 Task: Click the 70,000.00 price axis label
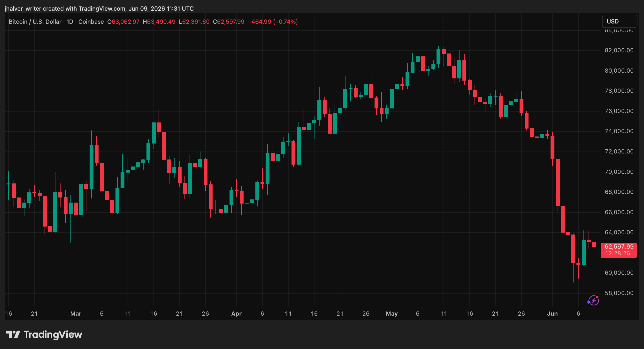pos(619,172)
